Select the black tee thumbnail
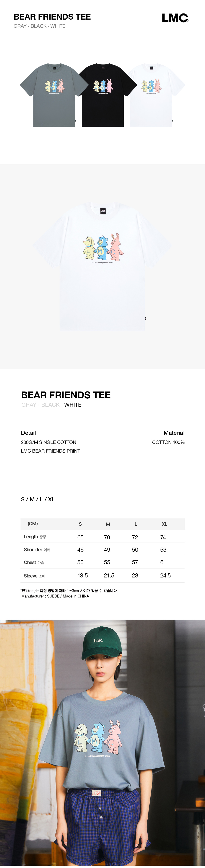Image resolution: width=205 pixels, height=868 pixels. pos(103,95)
